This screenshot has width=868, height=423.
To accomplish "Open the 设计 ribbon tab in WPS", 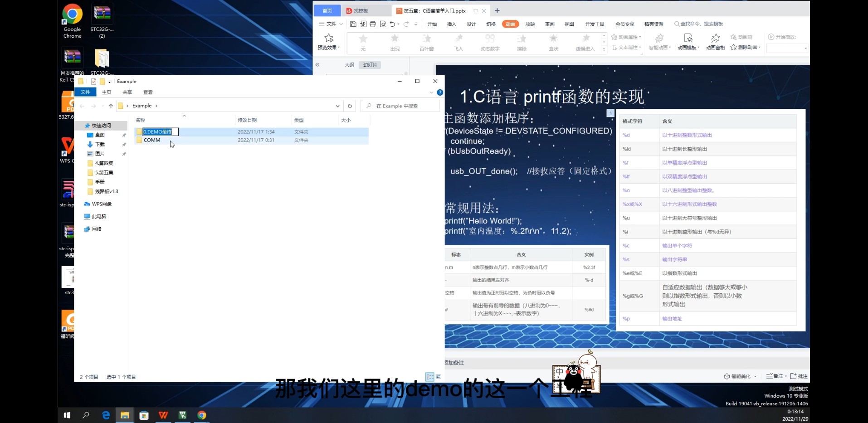I will (x=471, y=24).
